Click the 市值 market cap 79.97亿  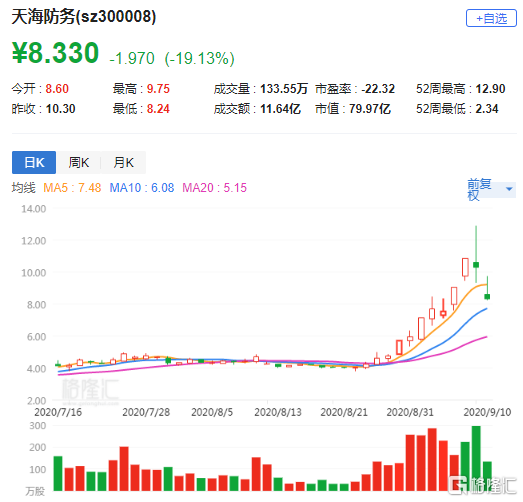point(370,109)
